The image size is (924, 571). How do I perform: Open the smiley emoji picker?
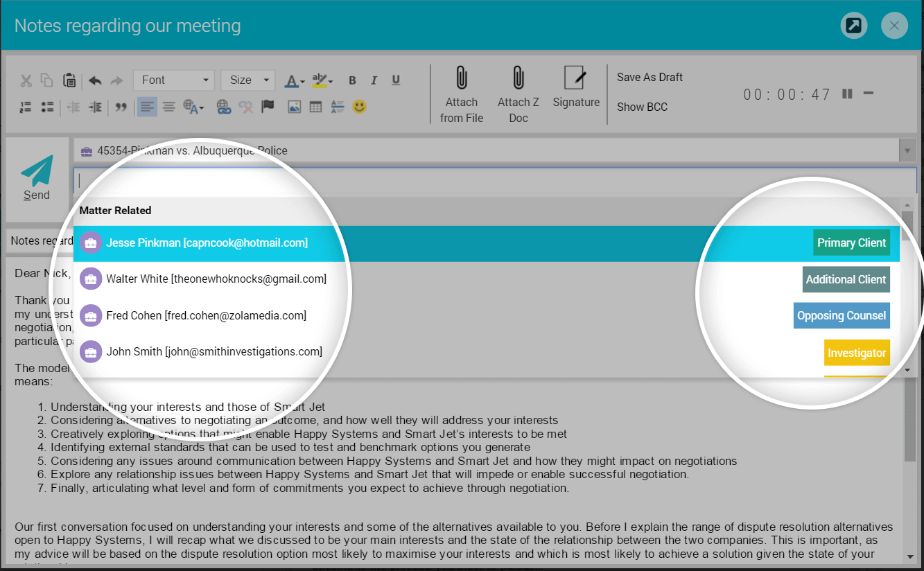(359, 107)
